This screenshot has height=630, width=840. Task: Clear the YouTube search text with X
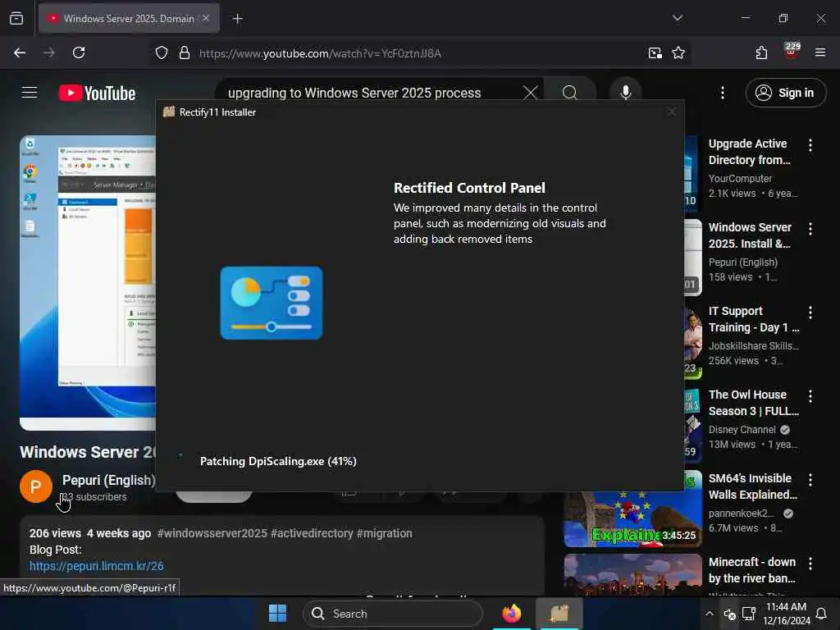[x=531, y=93]
